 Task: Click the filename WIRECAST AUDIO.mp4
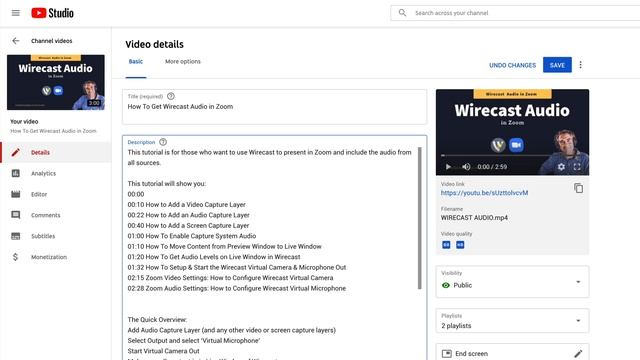click(474, 218)
